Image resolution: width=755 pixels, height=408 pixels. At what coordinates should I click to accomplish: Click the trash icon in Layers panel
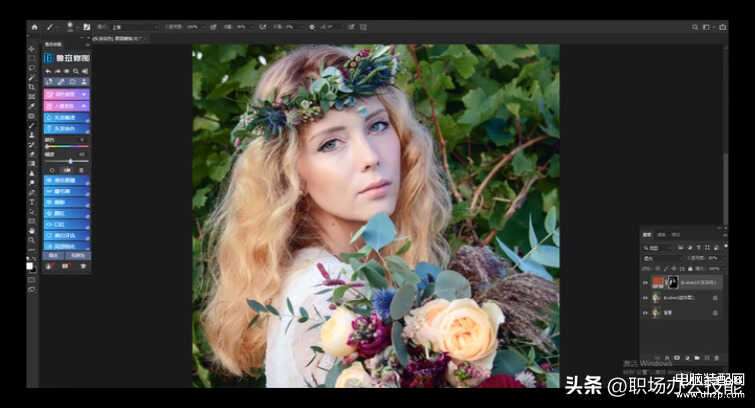click(x=716, y=358)
